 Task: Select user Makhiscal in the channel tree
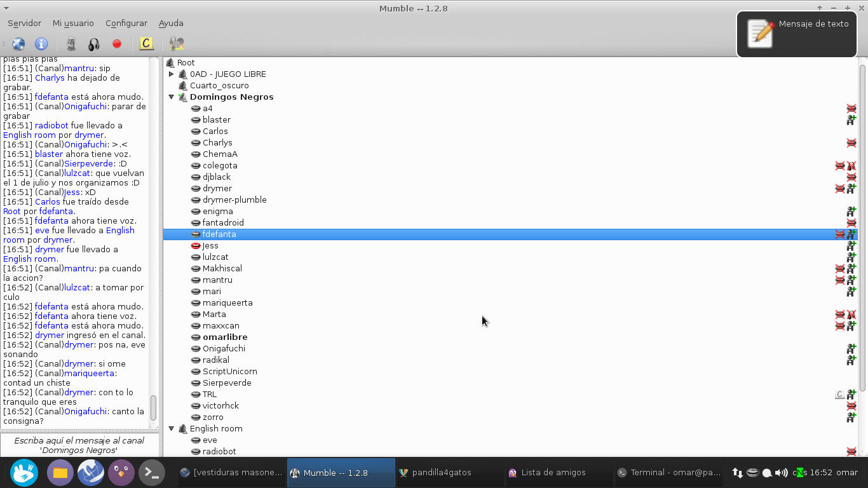tap(222, 268)
